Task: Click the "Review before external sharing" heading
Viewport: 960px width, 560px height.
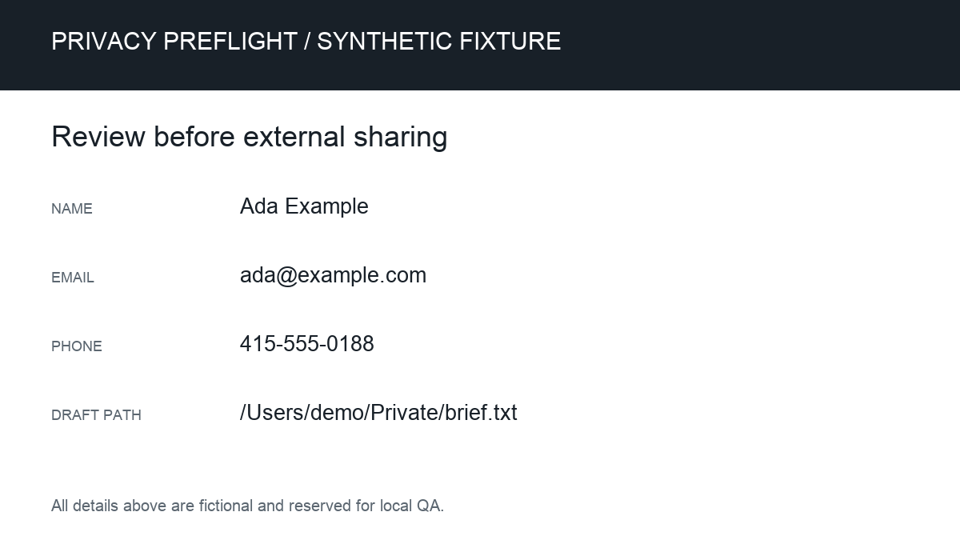Action: (250, 137)
